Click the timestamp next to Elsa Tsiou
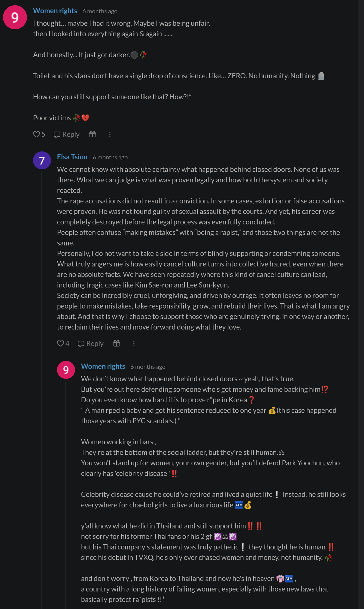The image size is (364, 609). [x=110, y=157]
